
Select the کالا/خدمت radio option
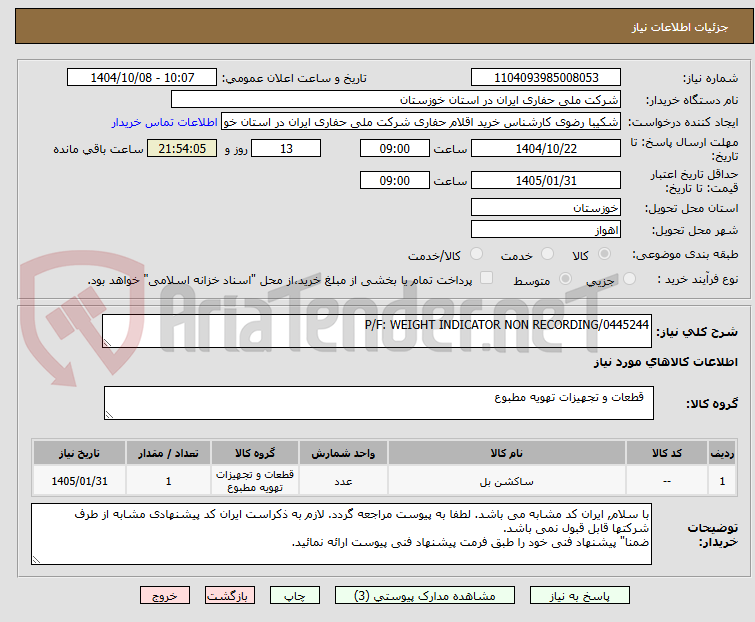tap(476, 254)
